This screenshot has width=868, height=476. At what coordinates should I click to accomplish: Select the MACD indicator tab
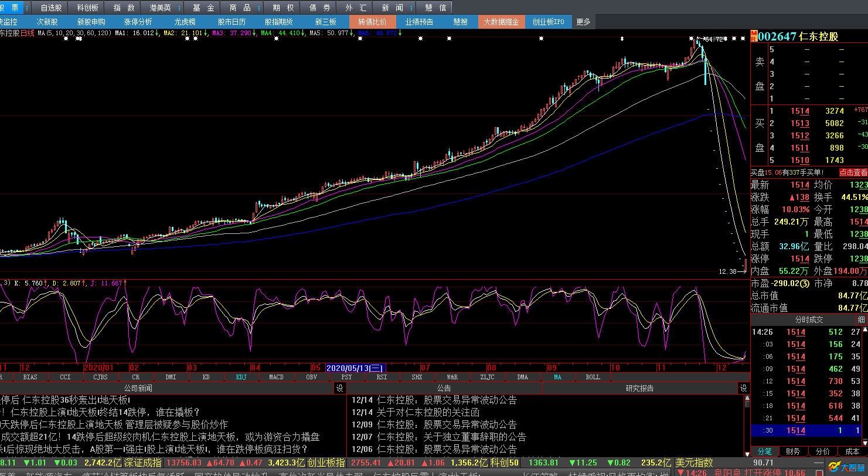pos(276,378)
